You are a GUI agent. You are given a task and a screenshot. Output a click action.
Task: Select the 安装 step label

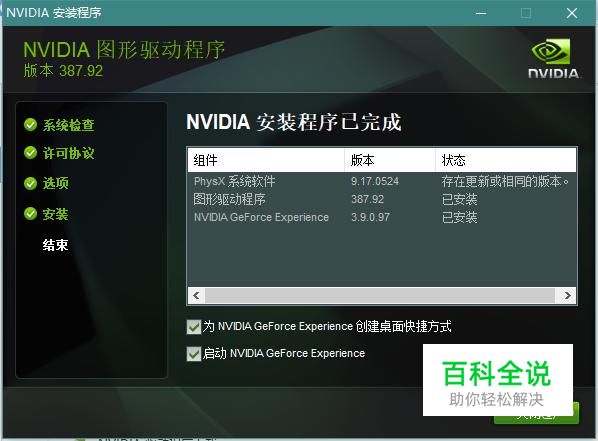pyautogui.click(x=55, y=214)
